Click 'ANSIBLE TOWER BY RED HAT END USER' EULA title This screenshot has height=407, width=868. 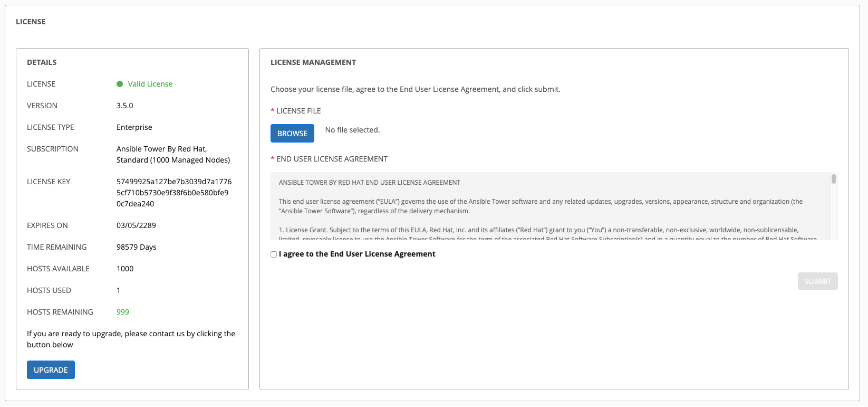tap(370, 183)
